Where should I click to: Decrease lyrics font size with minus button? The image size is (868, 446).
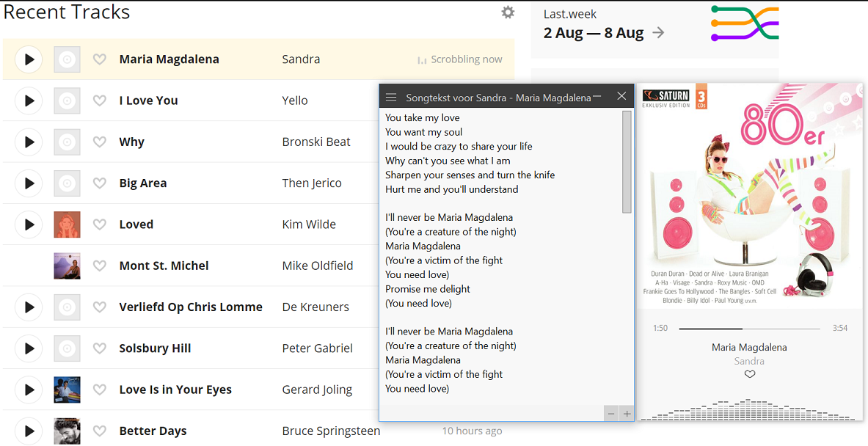coord(610,414)
